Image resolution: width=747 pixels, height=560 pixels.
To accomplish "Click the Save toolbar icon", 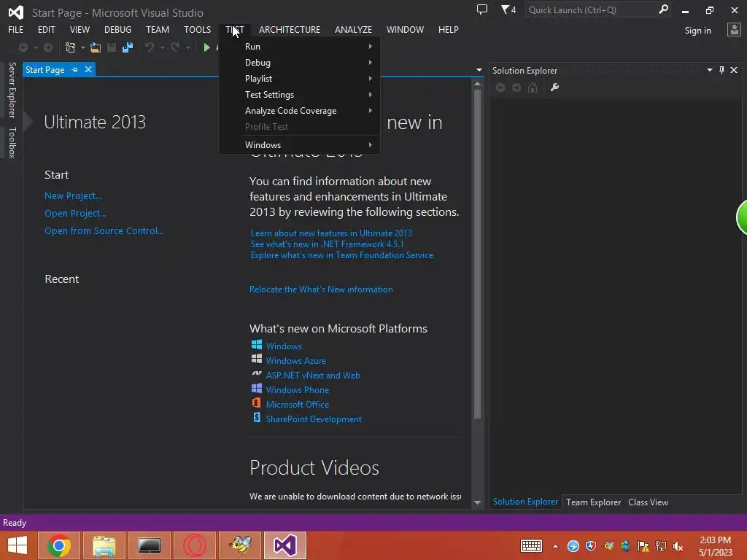I will (x=112, y=47).
